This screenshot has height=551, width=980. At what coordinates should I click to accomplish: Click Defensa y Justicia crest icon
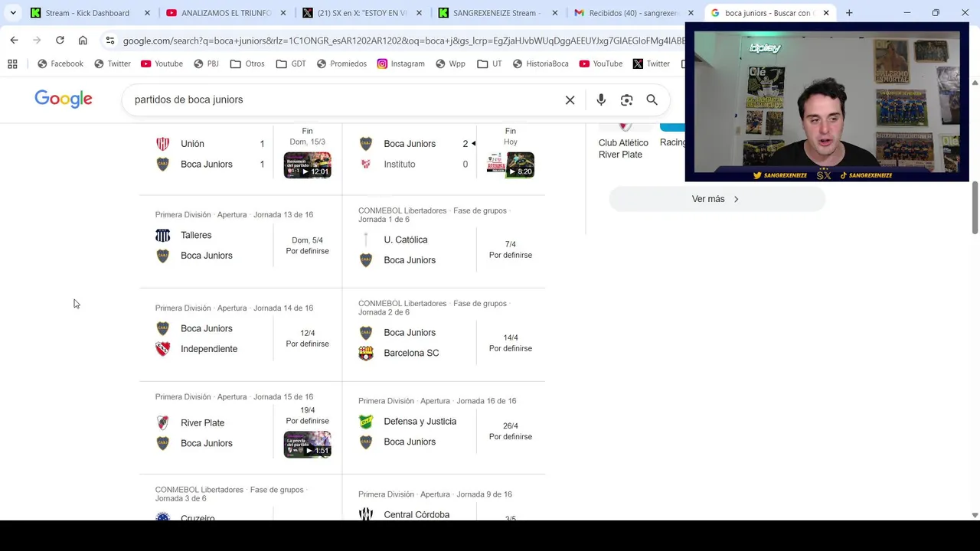(366, 422)
